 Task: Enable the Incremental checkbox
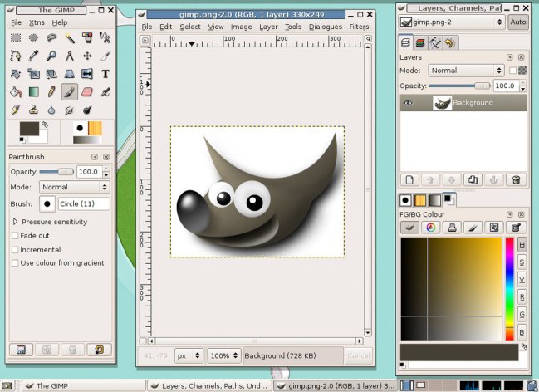(15, 250)
